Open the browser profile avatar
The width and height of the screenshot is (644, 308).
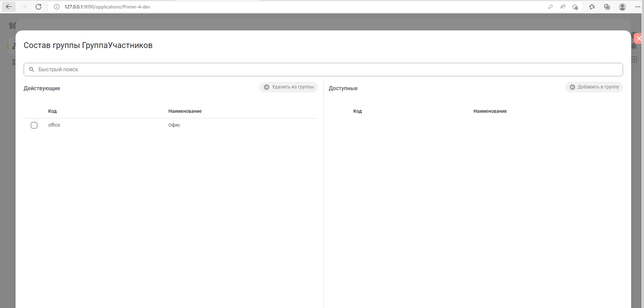(x=622, y=7)
